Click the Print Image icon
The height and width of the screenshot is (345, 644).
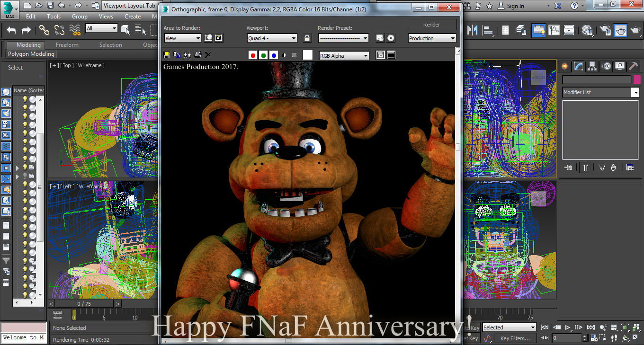tap(198, 55)
